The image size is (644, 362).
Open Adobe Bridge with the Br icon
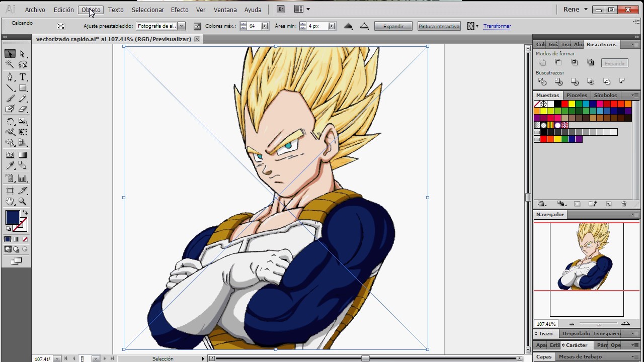pyautogui.click(x=281, y=9)
